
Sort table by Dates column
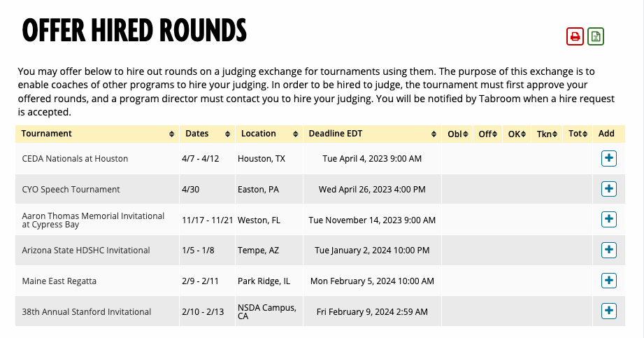207,134
